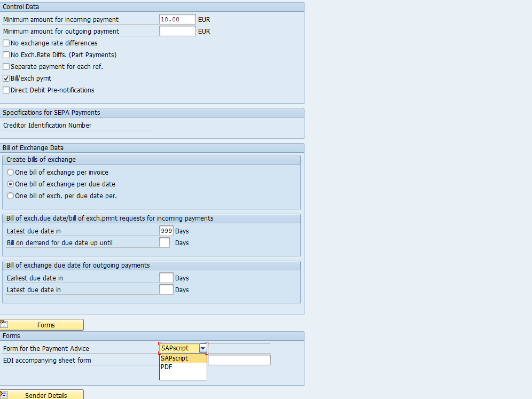Click Bill of exchange due date for outgoing payments title
532x399 pixels.
point(78,265)
